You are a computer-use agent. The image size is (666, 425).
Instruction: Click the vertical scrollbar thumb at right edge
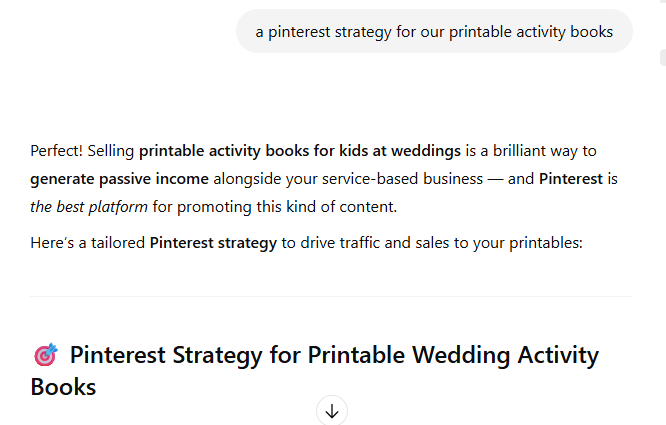click(x=663, y=57)
